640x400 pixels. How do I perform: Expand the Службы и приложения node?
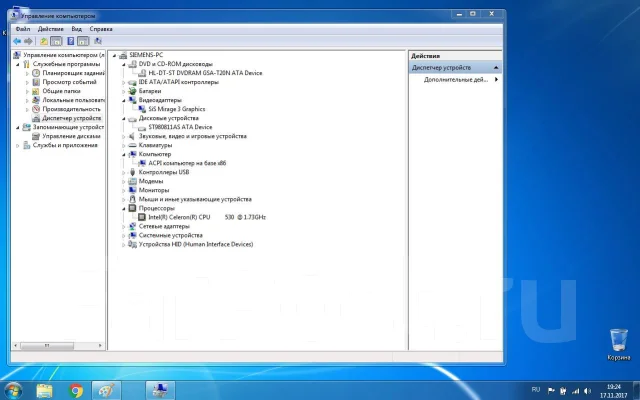tap(18, 145)
